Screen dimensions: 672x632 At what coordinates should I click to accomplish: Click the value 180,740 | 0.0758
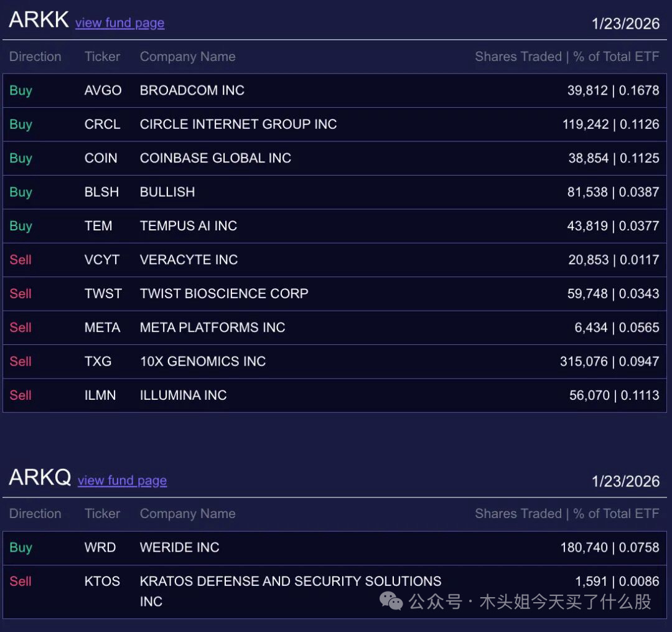pyautogui.click(x=610, y=547)
